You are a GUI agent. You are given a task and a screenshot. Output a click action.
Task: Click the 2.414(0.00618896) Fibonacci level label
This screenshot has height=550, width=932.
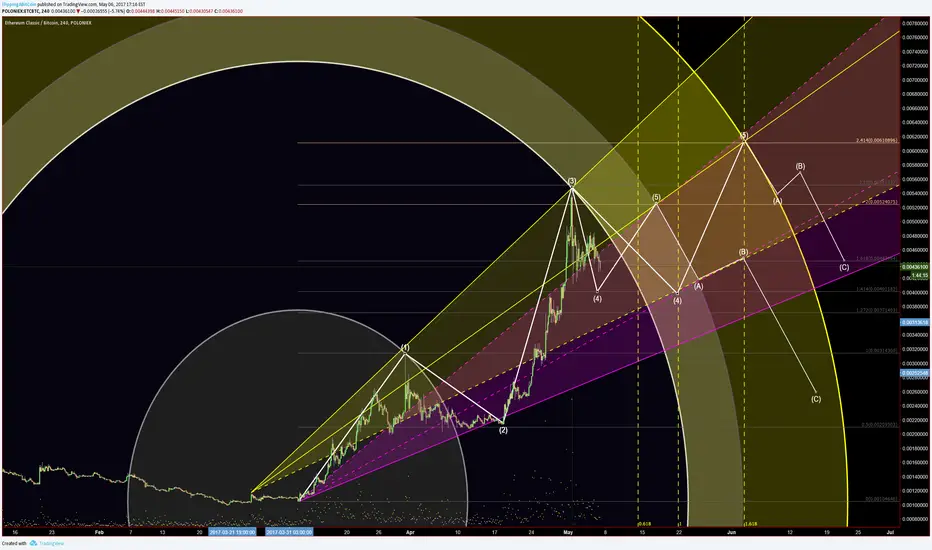[877, 140]
